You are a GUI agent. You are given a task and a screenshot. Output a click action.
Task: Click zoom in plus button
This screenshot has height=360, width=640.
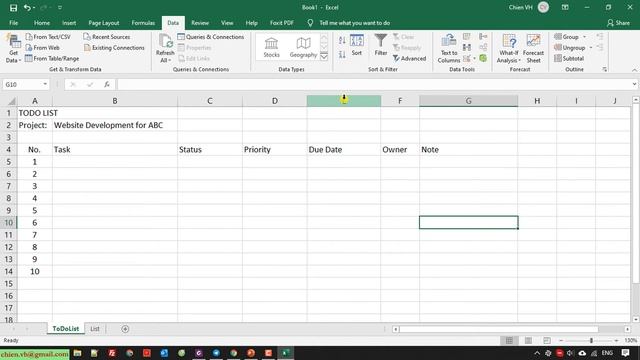point(616,340)
